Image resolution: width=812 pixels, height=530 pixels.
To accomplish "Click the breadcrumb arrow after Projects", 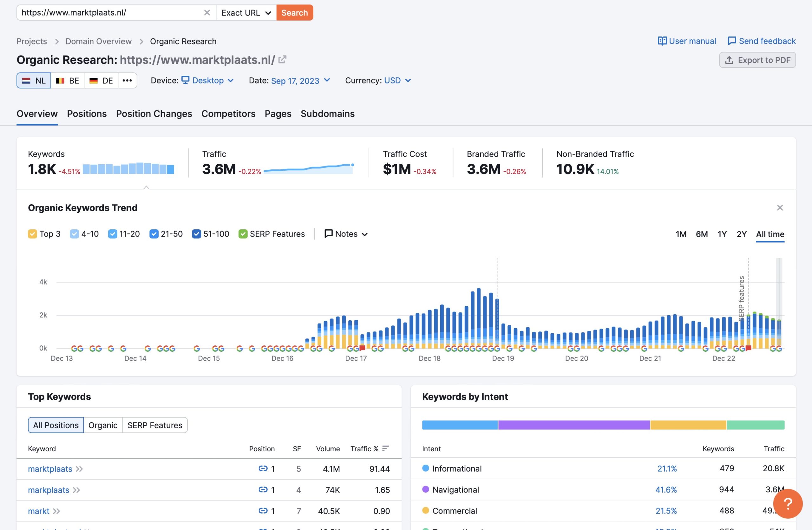I will (57, 41).
